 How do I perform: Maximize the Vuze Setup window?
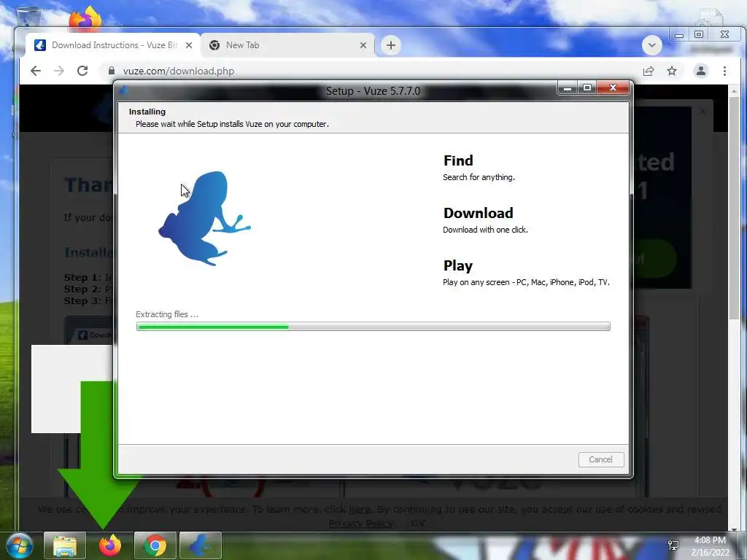[587, 88]
